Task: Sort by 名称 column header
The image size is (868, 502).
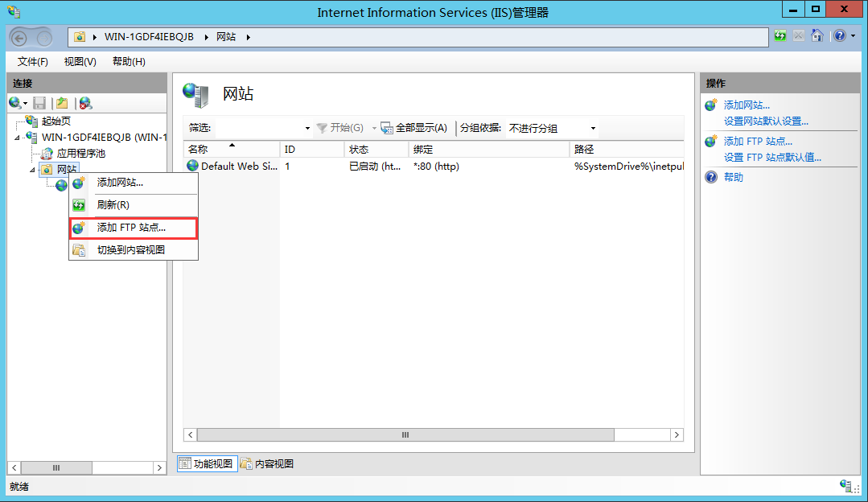Action: [232, 150]
